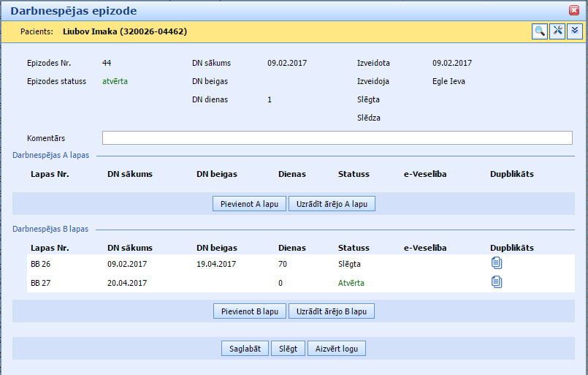This screenshot has height=375, width=588.
Task: Click Uzrādīt ārējo A lapu button
Action: click(x=332, y=204)
